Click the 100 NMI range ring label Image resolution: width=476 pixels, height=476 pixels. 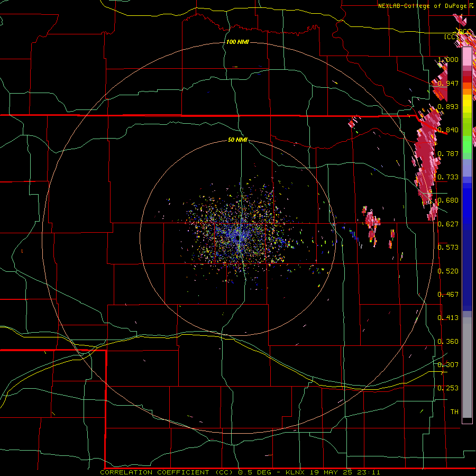point(237,42)
